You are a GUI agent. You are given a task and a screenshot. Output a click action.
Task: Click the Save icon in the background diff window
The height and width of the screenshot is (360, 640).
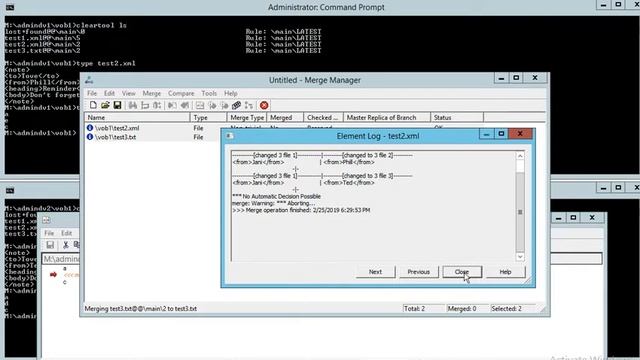click(50, 244)
